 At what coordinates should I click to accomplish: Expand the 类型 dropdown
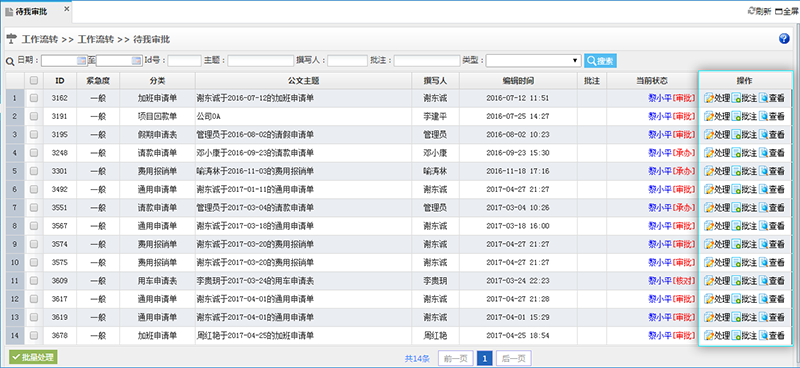tap(533, 61)
